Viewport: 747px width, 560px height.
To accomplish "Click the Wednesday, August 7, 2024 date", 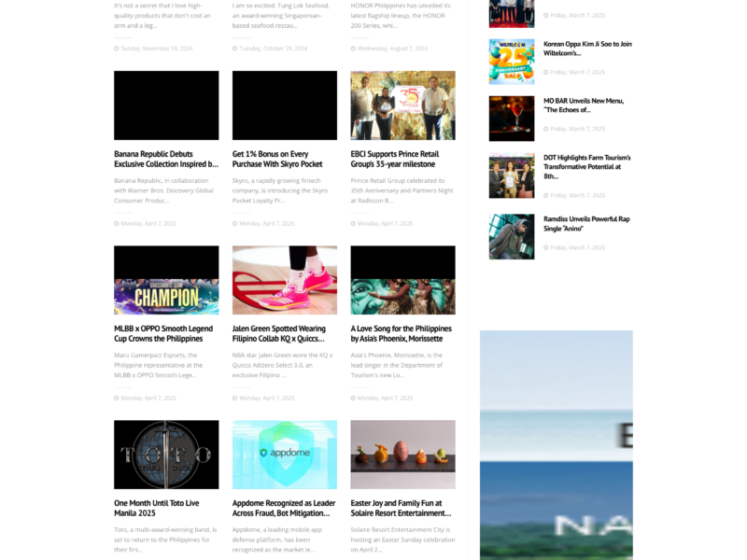I will (389, 49).
